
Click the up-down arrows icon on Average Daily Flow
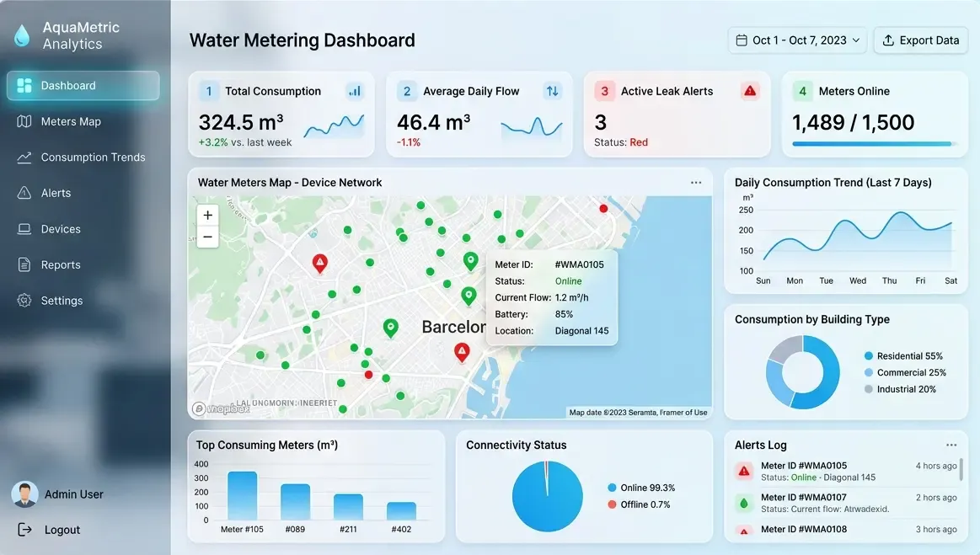coord(553,91)
